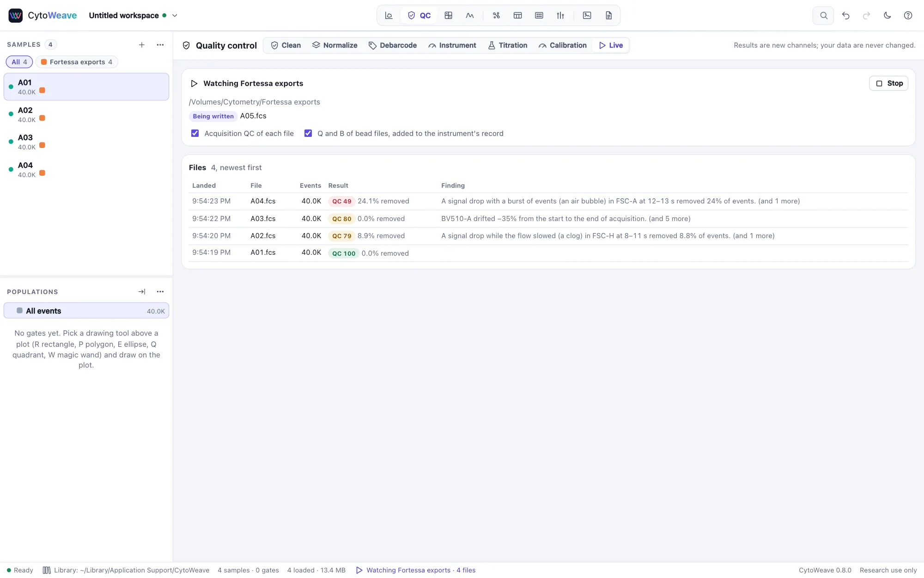Uncheck Q and B of bead files

pyautogui.click(x=308, y=133)
